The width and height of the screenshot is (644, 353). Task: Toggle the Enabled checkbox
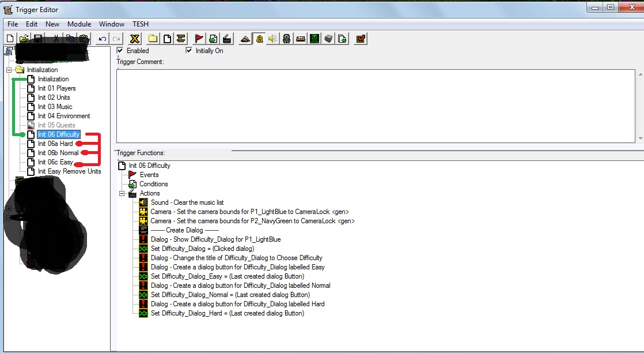click(x=120, y=51)
